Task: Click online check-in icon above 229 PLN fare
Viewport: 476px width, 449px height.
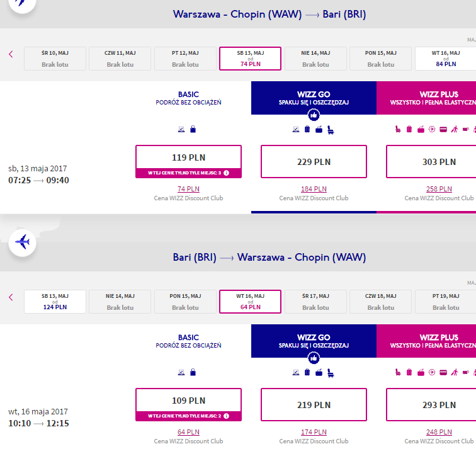Action: pos(296,130)
